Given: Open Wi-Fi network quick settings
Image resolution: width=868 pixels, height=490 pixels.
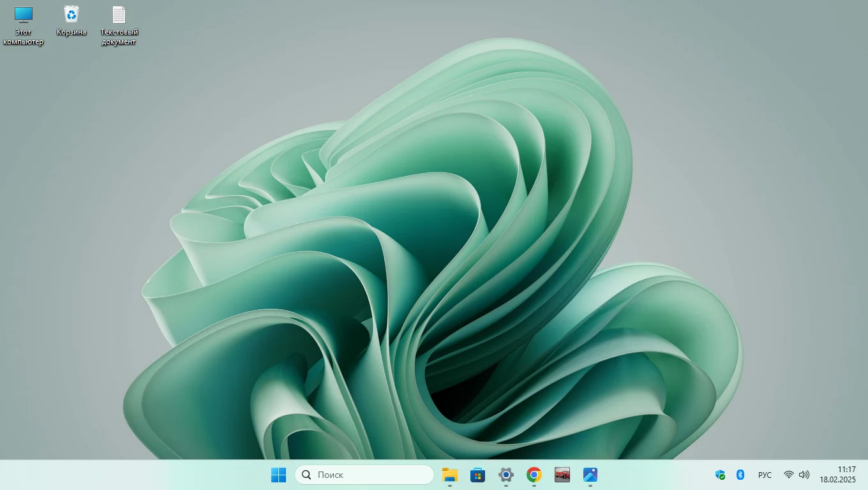Looking at the screenshot, I should coord(789,475).
